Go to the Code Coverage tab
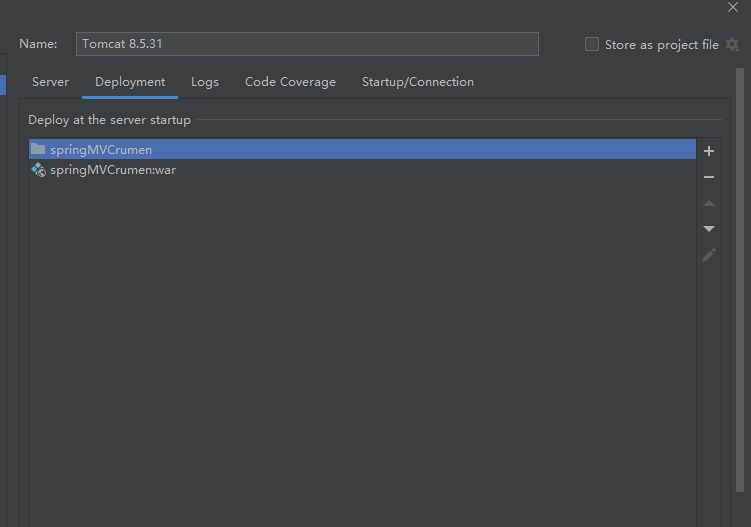The image size is (751, 527). pos(290,82)
